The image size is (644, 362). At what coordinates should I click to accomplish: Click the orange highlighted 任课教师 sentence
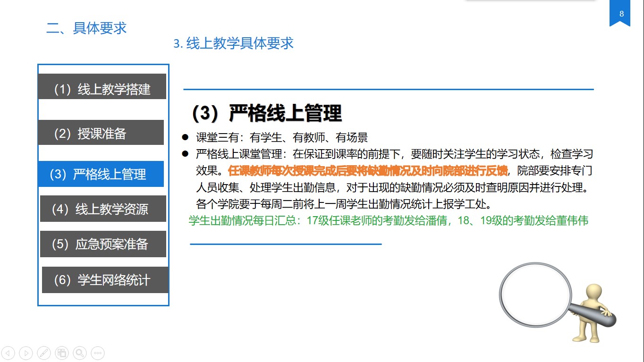coord(367,170)
